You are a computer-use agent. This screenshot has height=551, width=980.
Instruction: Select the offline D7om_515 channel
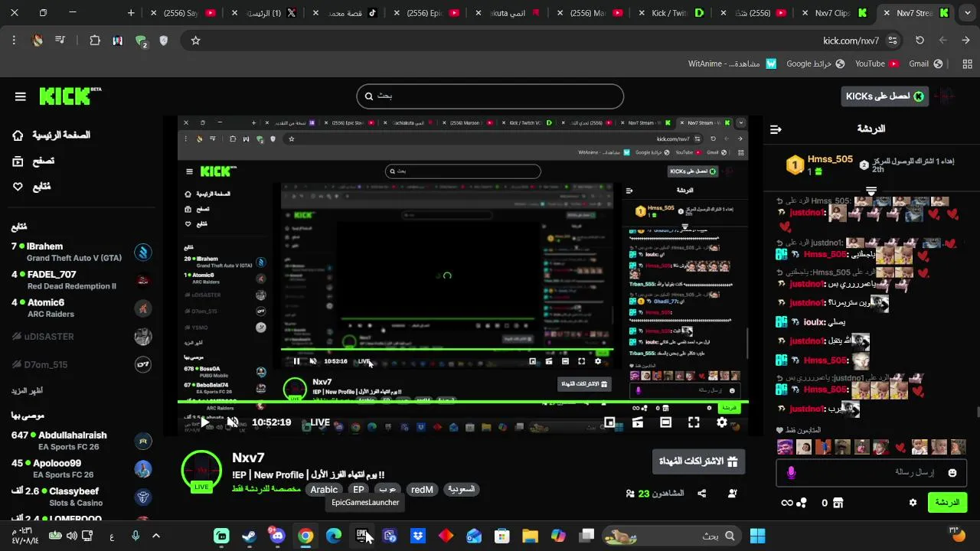tap(81, 365)
